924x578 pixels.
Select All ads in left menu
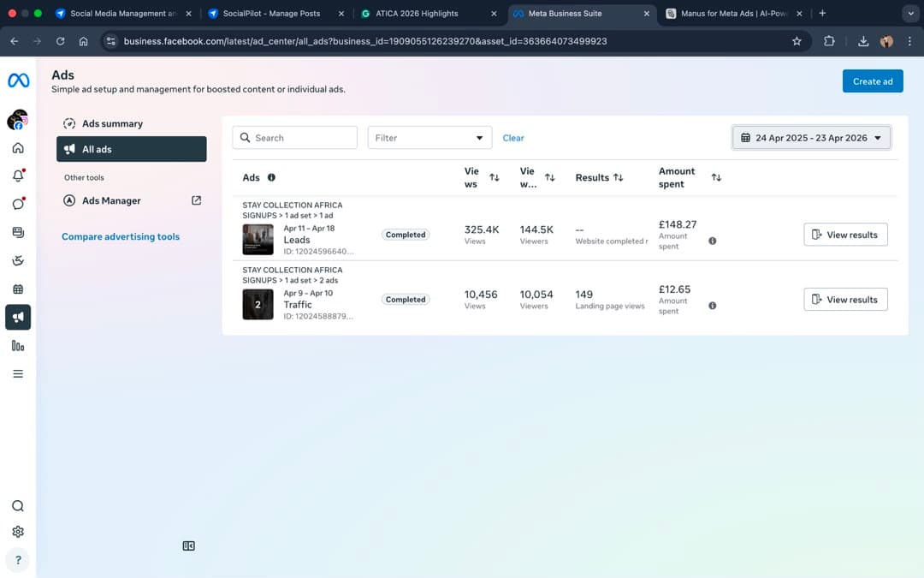132,149
